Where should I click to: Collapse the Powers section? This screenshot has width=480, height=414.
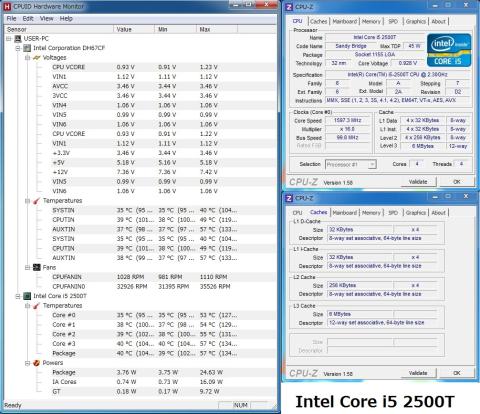28,363
